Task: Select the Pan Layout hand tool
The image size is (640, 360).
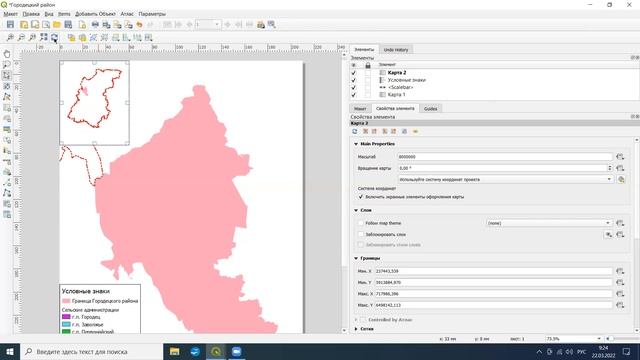Action: point(7,54)
